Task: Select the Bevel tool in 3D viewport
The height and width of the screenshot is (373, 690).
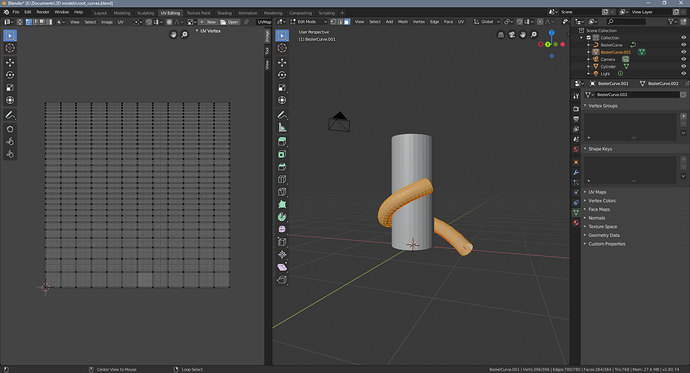Action: [282, 167]
